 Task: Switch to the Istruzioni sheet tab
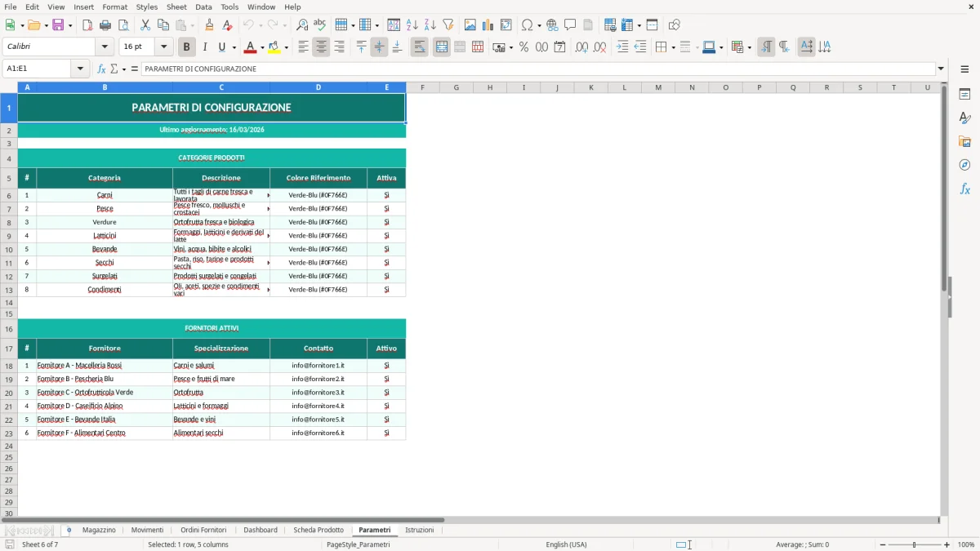(420, 530)
